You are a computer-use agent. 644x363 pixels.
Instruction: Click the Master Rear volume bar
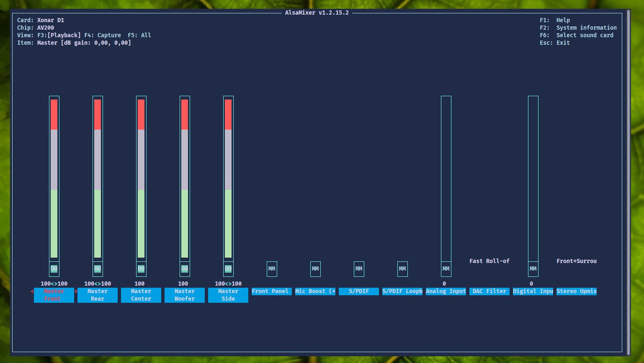pos(98,179)
